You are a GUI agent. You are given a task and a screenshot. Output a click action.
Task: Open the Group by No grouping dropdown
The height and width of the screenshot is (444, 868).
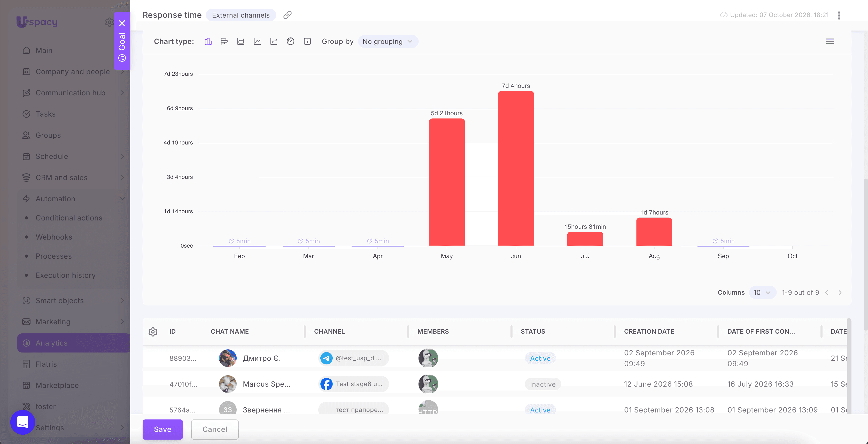click(388, 41)
